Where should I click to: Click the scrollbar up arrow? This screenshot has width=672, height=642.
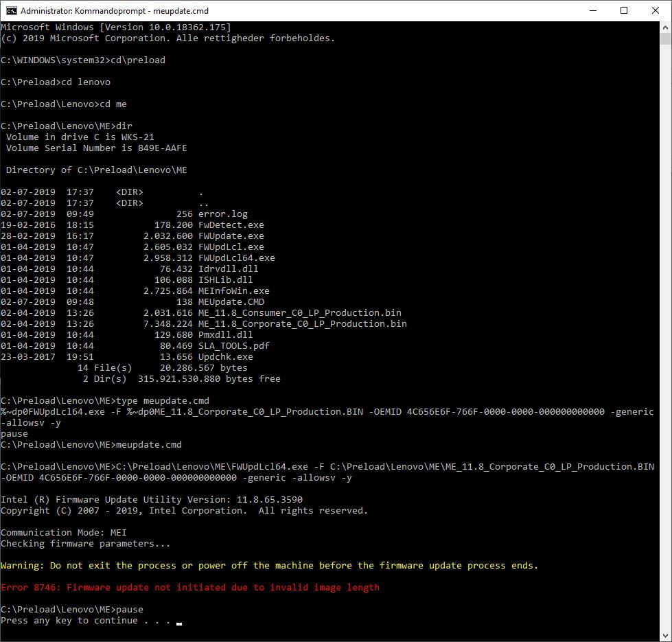pyautogui.click(x=666, y=27)
